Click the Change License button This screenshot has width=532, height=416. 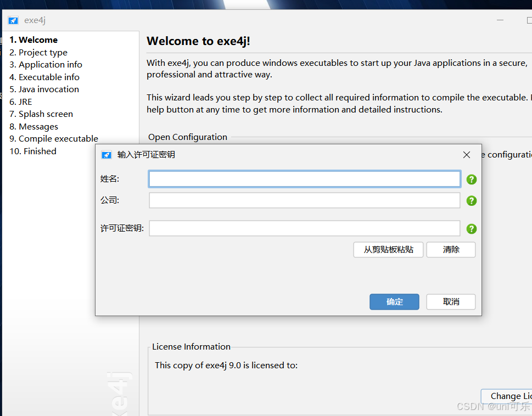click(x=506, y=396)
